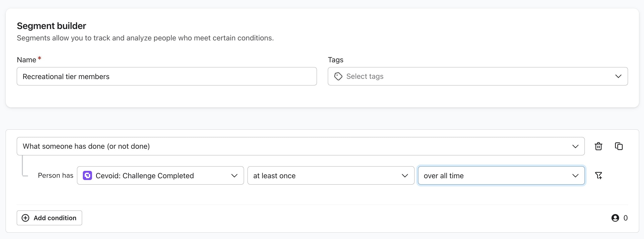Delete the condition with the trash icon
Viewport: 644px width, 239px height.
click(x=599, y=146)
